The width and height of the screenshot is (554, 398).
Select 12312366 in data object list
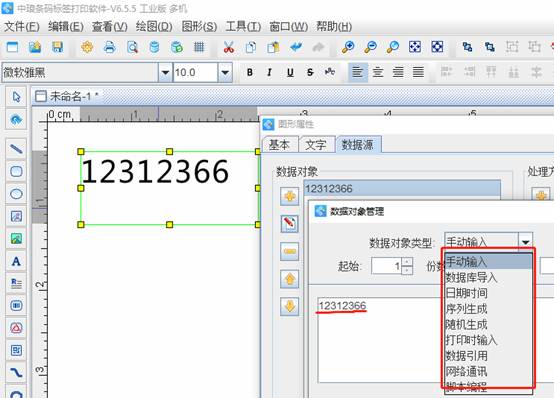(x=402, y=189)
